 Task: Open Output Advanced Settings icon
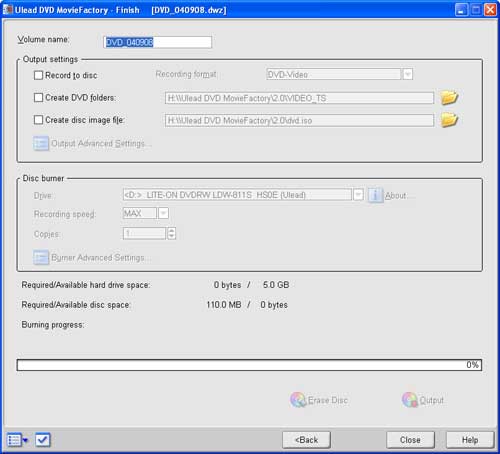coord(41,144)
